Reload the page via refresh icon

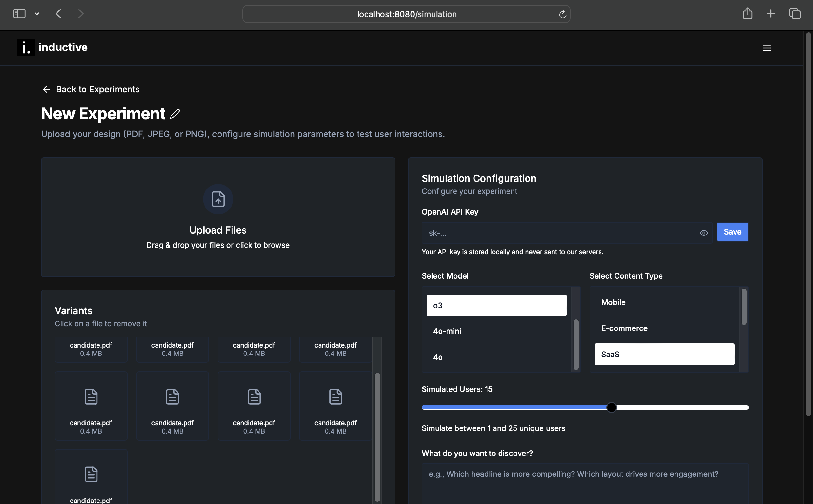tap(562, 14)
